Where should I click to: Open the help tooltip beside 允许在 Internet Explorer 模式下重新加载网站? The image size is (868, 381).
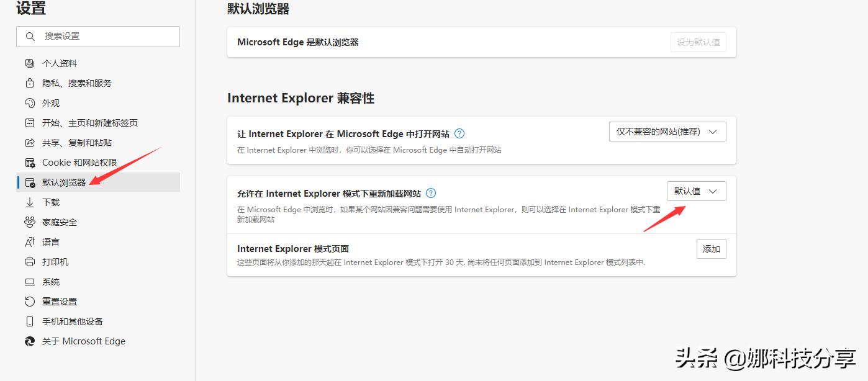[x=430, y=193]
